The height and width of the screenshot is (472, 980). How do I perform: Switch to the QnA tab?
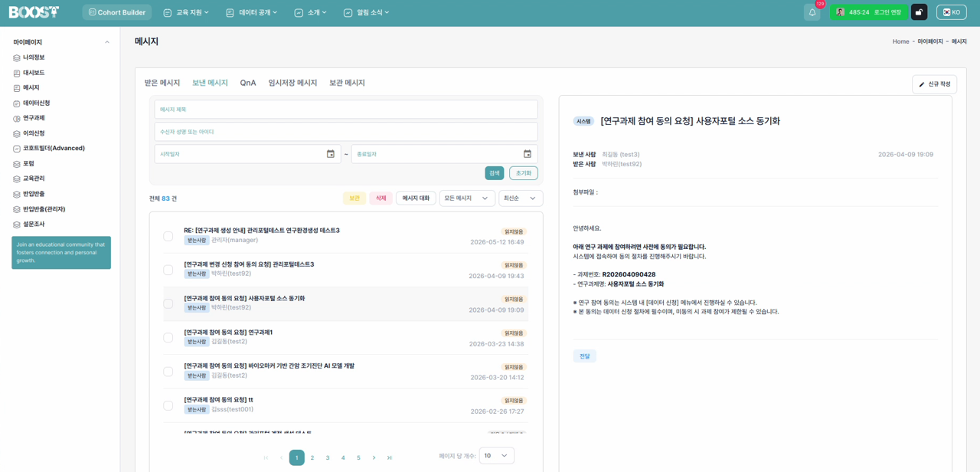pyautogui.click(x=248, y=83)
